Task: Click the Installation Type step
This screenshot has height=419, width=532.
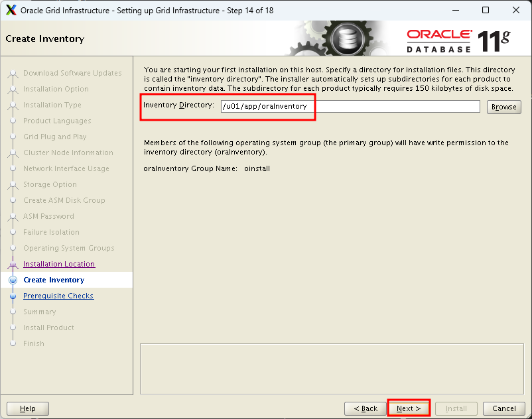Action: tap(52, 105)
